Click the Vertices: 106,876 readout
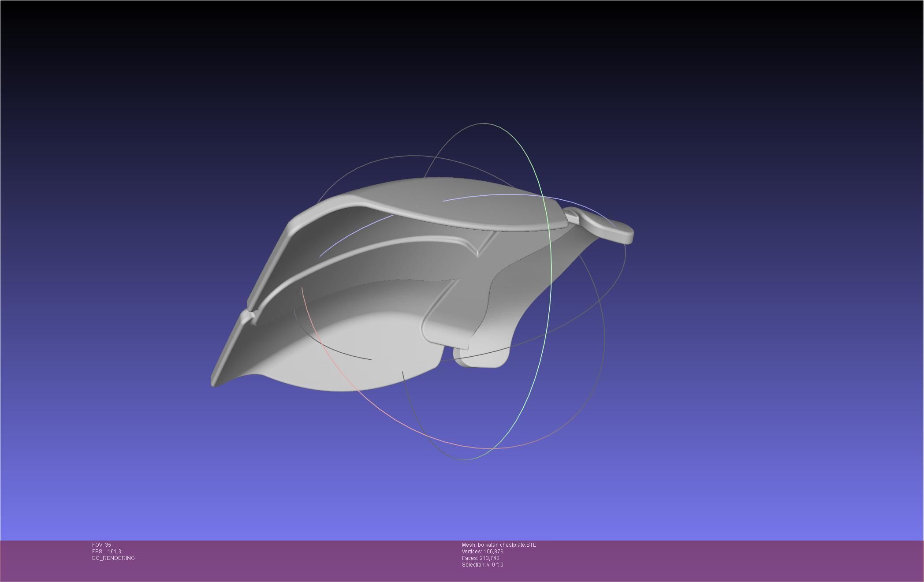This screenshot has height=582, width=924. tap(482, 552)
